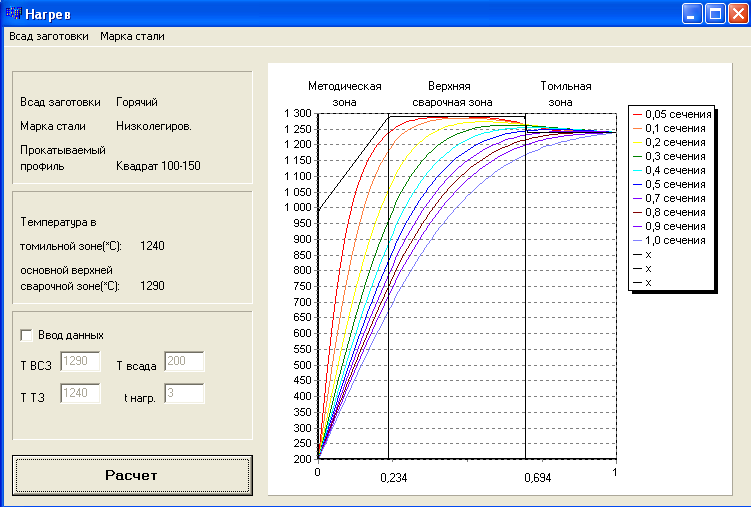The width and height of the screenshot is (751, 507).
Task: Open the Всад заготовки menu
Action: (48, 36)
